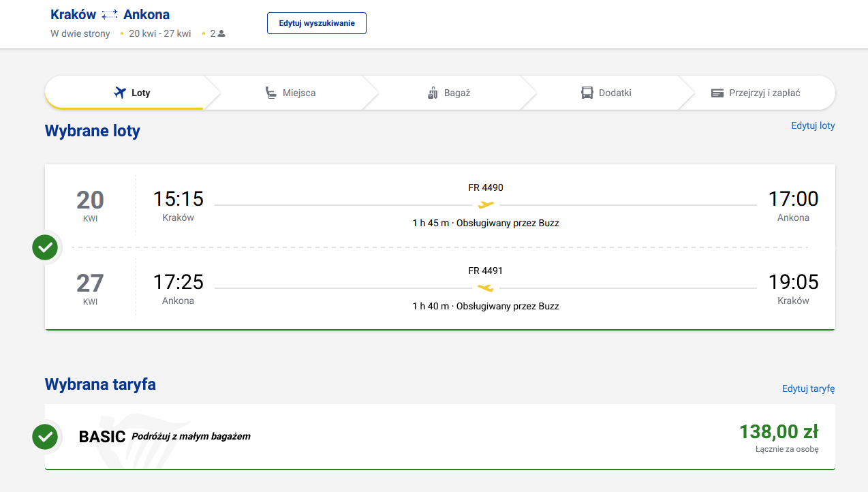
Task: Click the passenger person icon next to 2
Action: (221, 33)
